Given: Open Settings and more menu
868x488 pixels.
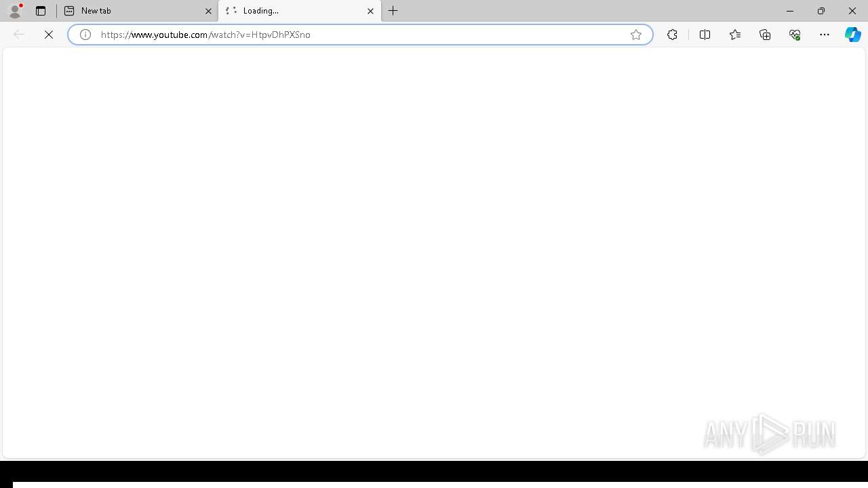Looking at the screenshot, I should tap(825, 35).
